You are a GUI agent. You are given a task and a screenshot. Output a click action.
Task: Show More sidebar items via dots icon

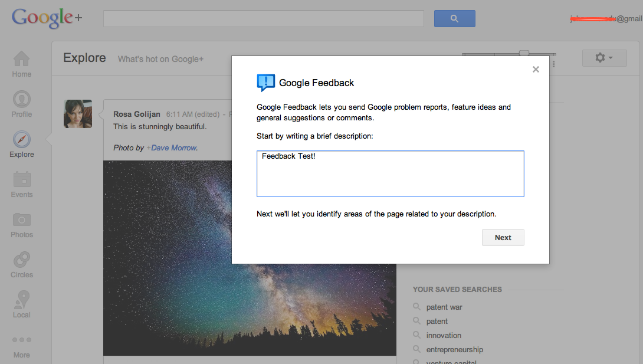click(x=21, y=340)
